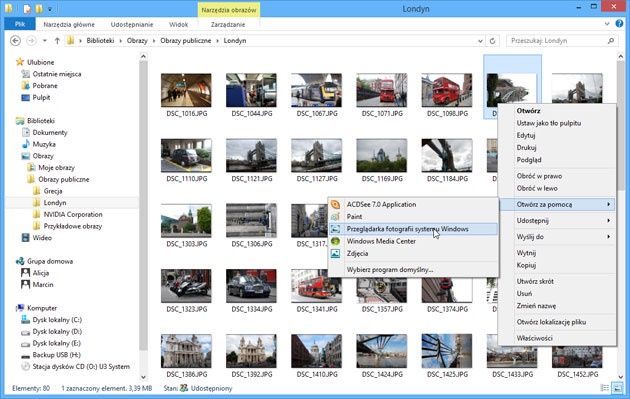
Task: Open the address bar history dropdown
Action: [480, 41]
